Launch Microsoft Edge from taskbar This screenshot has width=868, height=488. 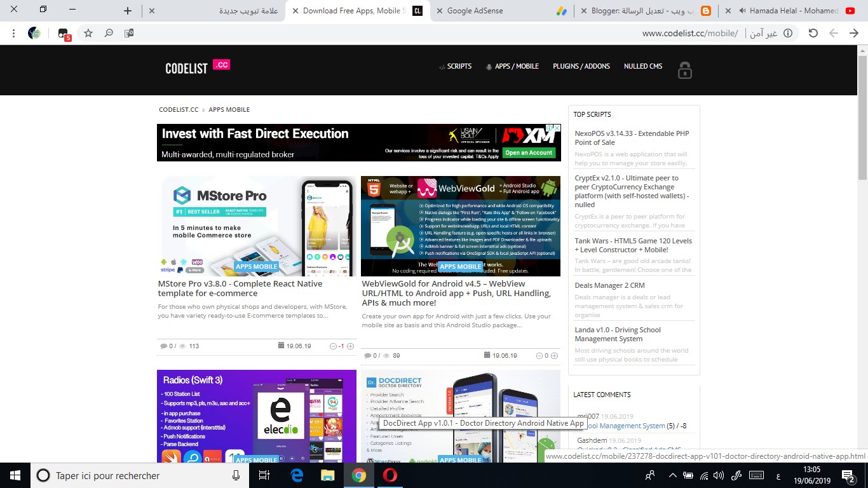(297, 475)
